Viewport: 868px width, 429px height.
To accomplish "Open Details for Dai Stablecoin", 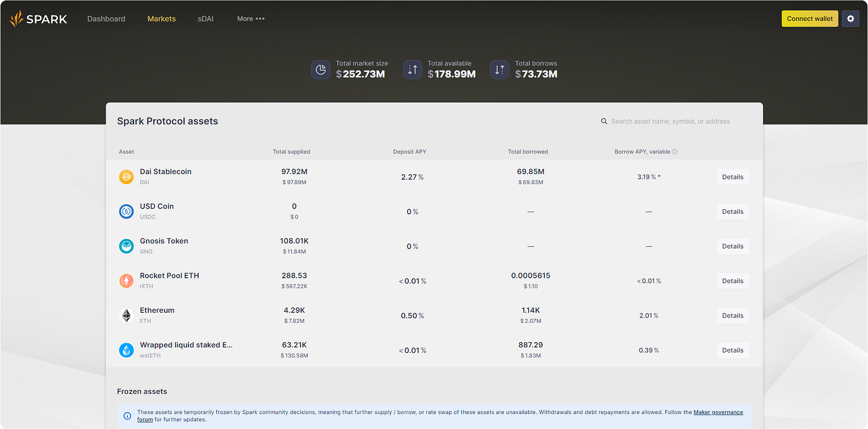I will tap(733, 177).
